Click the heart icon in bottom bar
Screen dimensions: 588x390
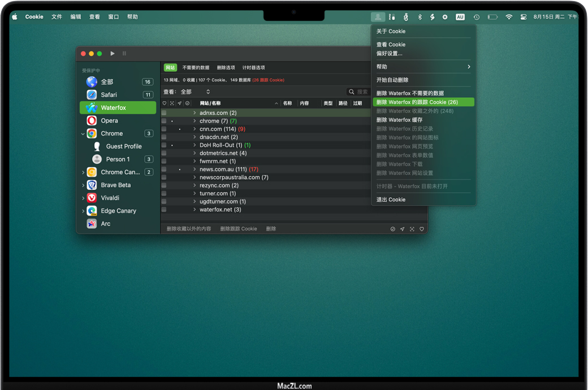click(x=422, y=229)
